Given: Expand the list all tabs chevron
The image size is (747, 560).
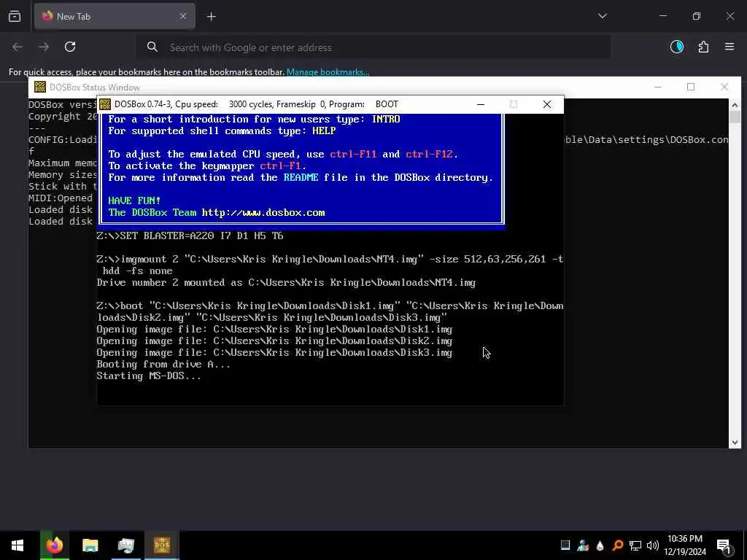Looking at the screenshot, I should click(x=602, y=16).
